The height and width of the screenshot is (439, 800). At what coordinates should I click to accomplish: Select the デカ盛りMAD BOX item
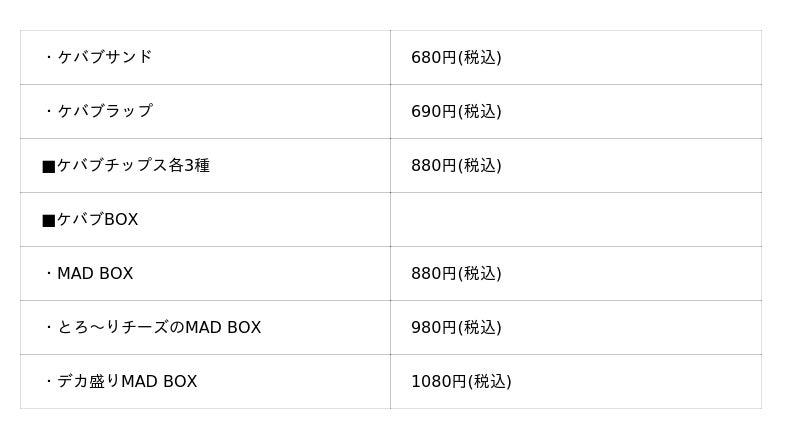coord(127,381)
